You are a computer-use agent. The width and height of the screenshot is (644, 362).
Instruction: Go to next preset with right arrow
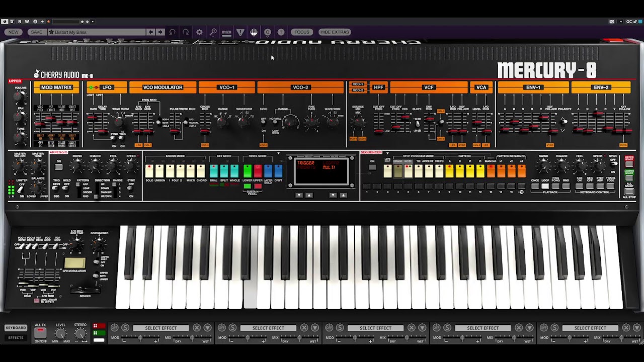tap(160, 32)
